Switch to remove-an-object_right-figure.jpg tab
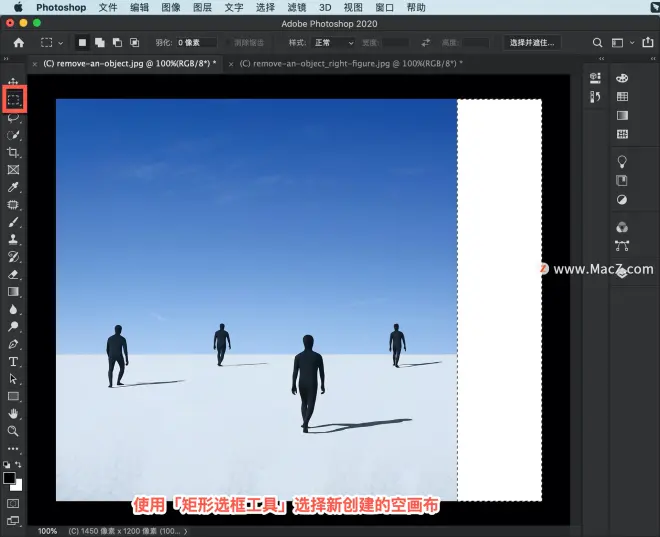The image size is (660, 537). tap(351, 64)
